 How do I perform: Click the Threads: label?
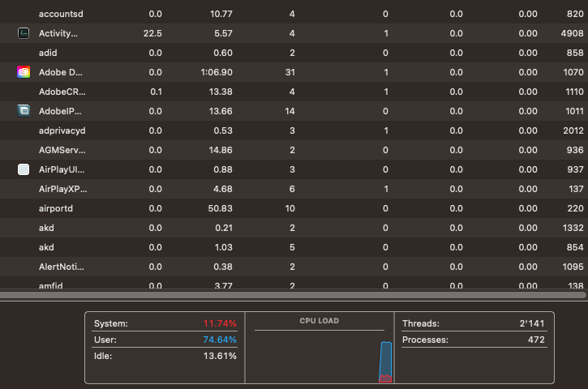[421, 323]
